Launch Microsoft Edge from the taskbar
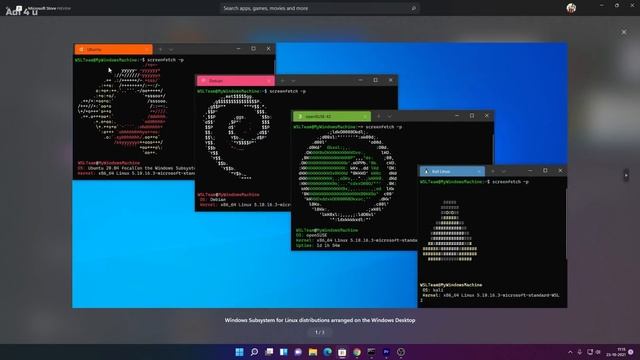The width and height of the screenshot is (640, 360). pyautogui.click(x=328, y=352)
